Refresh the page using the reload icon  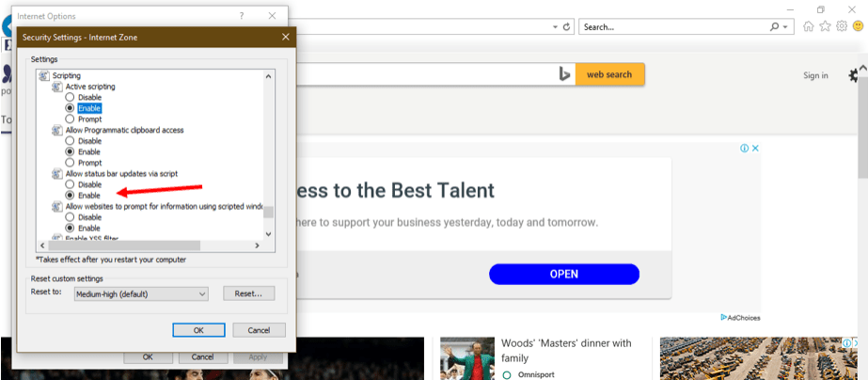tap(566, 27)
